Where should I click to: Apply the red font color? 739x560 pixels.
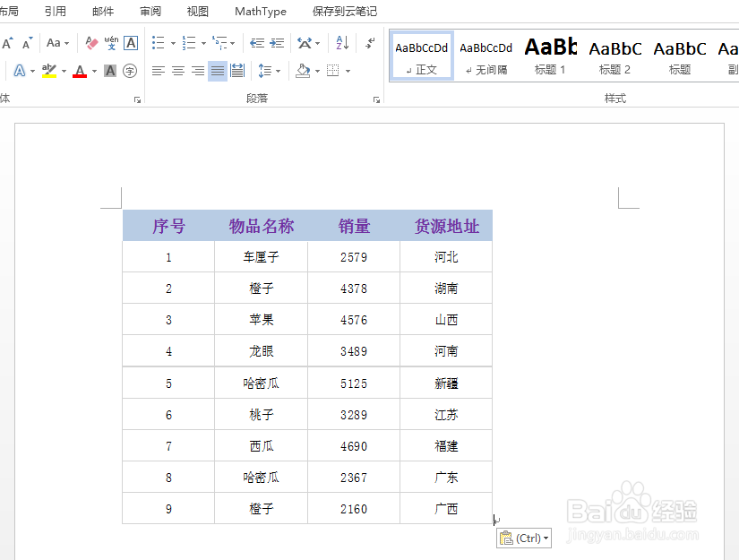(x=80, y=71)
